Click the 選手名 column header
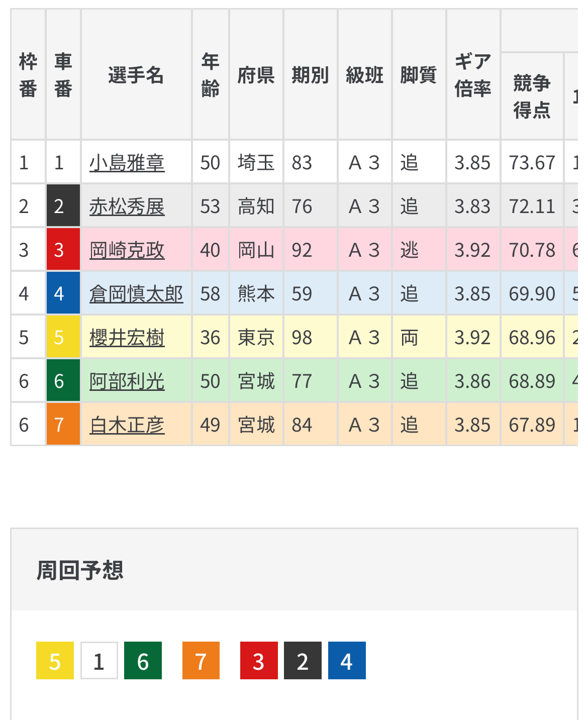This screenshot has width=588, height=720. (x=136, y=75)
